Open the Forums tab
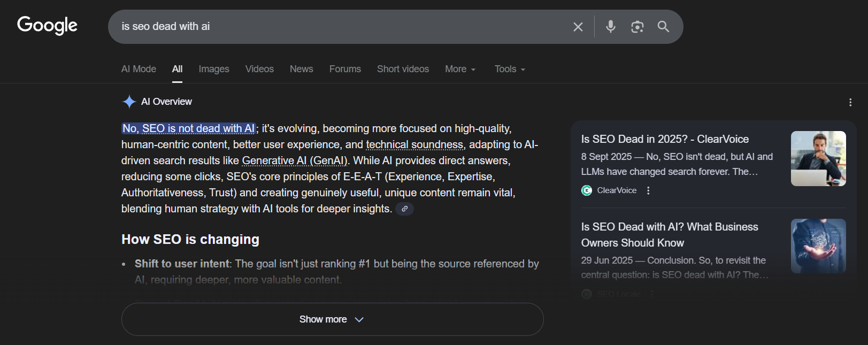The height and width of the screenshot is (345, 868). (345, 69)
